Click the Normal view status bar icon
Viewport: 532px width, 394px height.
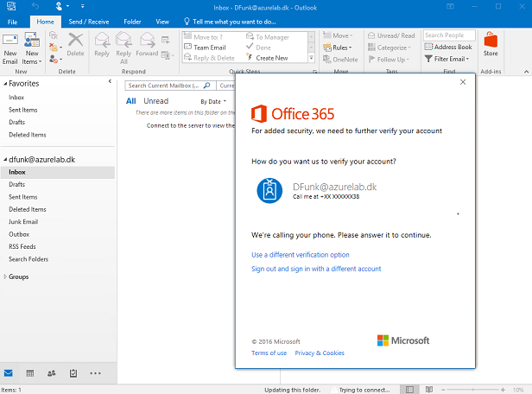tap(410, 390)
